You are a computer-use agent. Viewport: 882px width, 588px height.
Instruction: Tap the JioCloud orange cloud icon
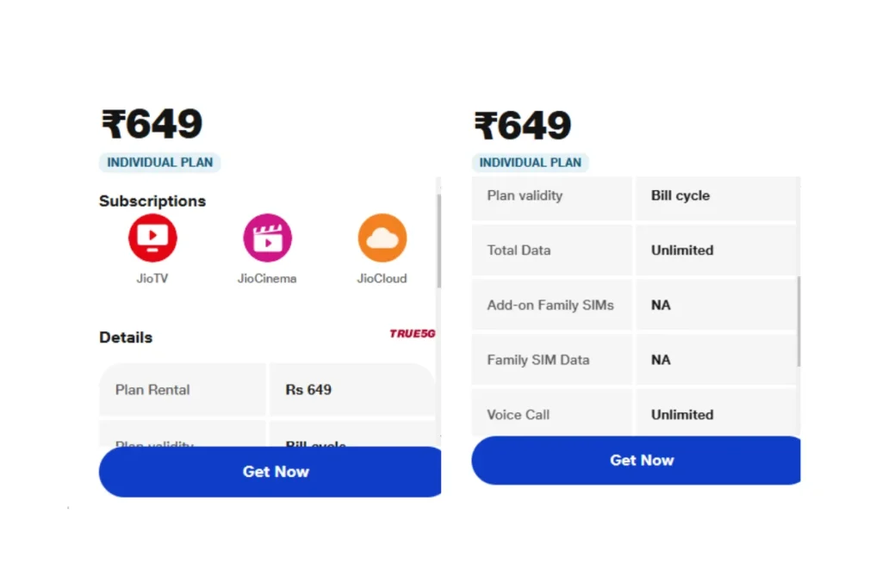(382, 238)
